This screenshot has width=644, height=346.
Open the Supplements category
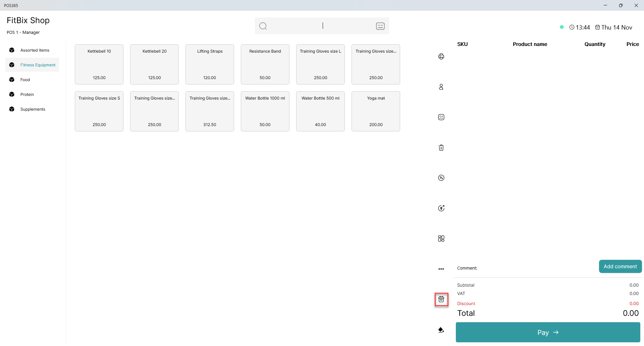click(33, 109)
